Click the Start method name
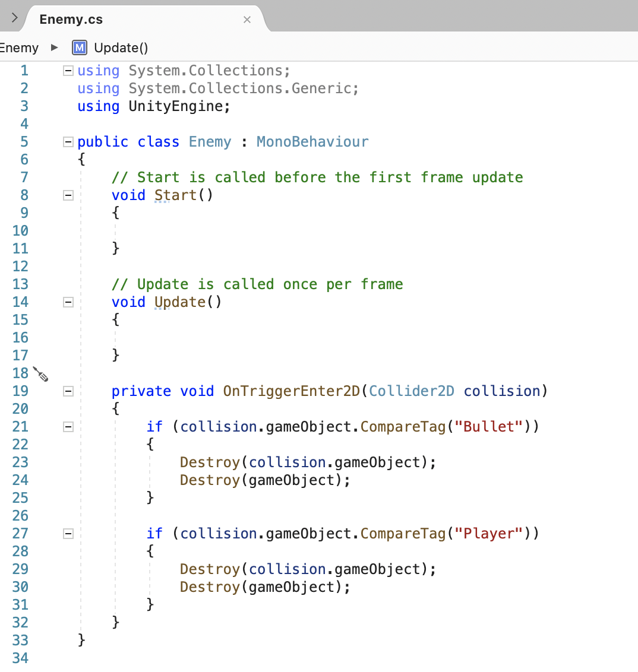Screen dimensions: 638x672 [x=175, y=195]
